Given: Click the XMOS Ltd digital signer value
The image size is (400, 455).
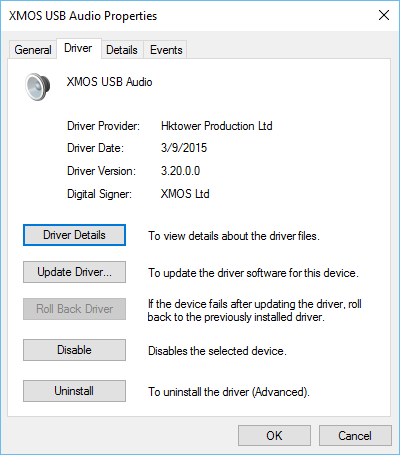Looking at the screenshot, I should pos(185,194).
